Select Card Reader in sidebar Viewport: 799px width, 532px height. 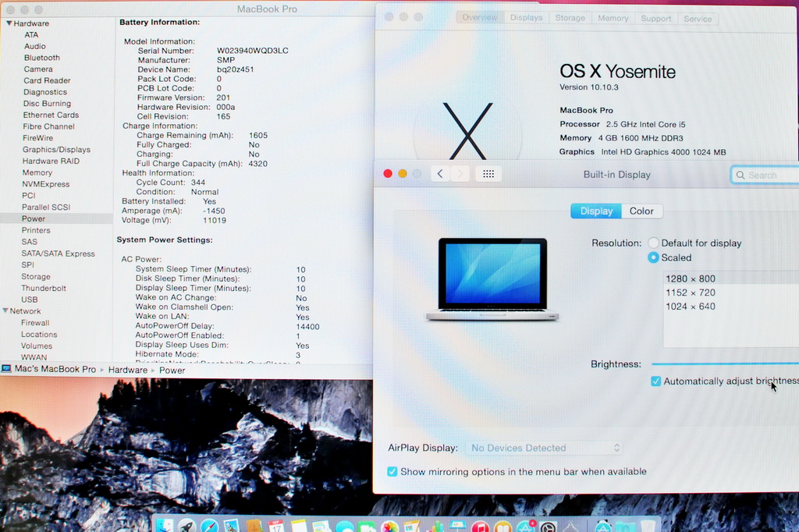pos(47,80)
